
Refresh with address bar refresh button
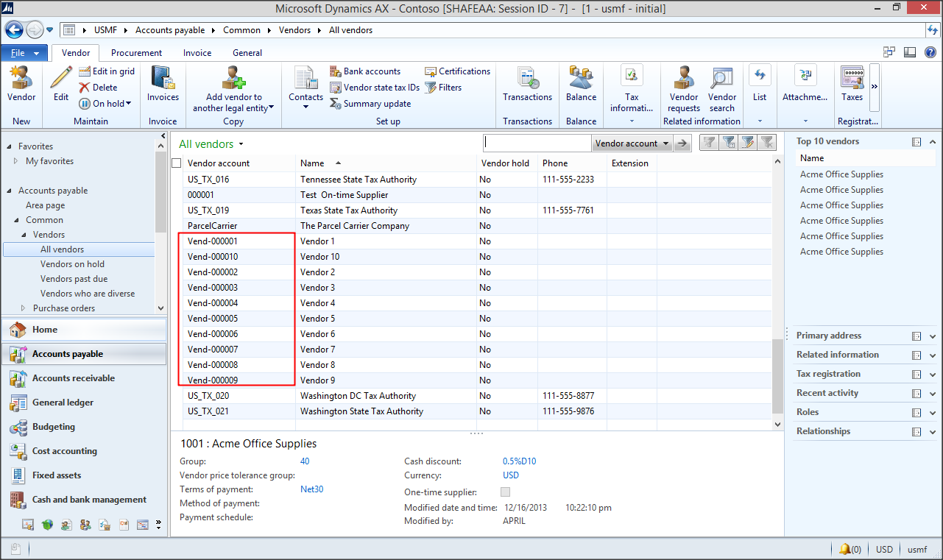tap(933, 30)
